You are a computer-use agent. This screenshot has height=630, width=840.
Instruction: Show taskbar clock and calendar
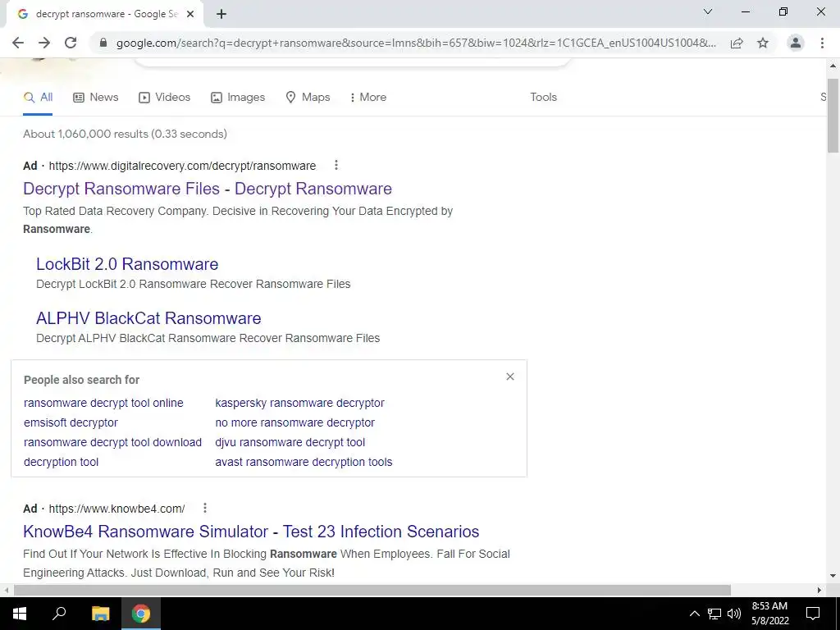click(769, 614)
